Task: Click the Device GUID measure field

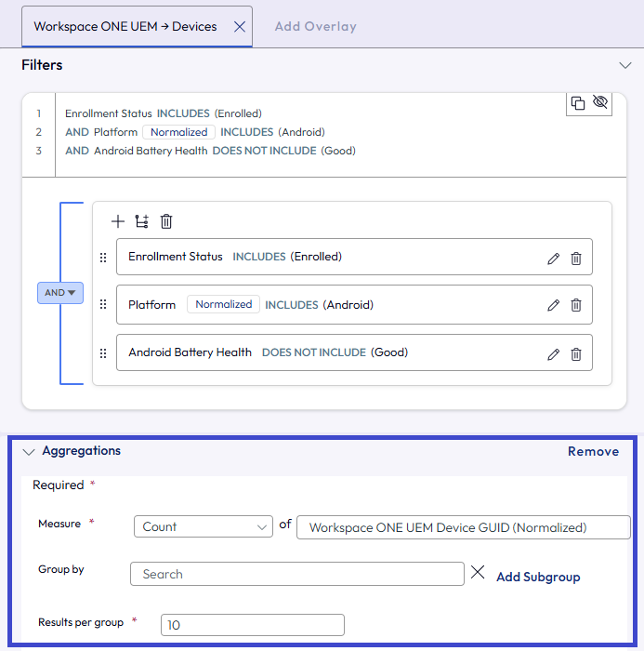Action: [x=464, y=527]
